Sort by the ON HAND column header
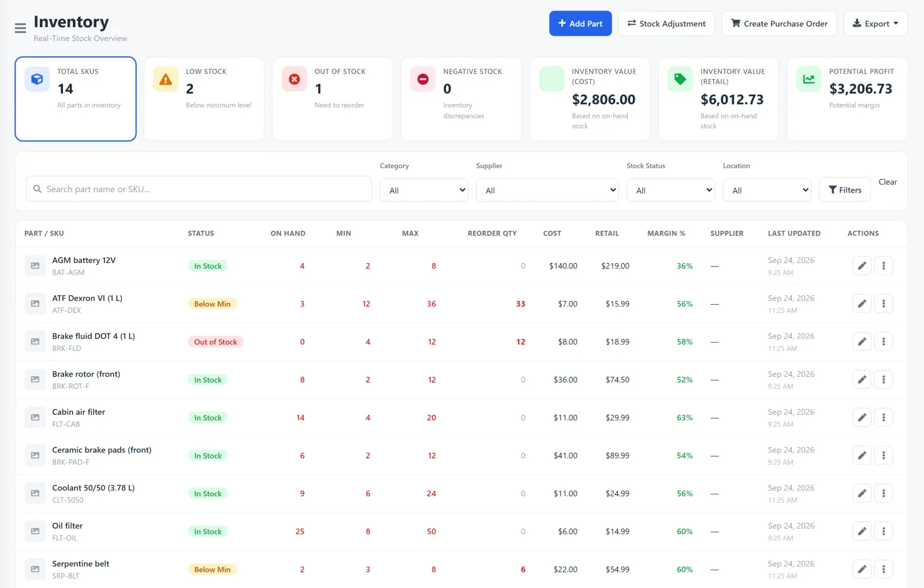This screenshot has height=588, width=924. (288, 233)
